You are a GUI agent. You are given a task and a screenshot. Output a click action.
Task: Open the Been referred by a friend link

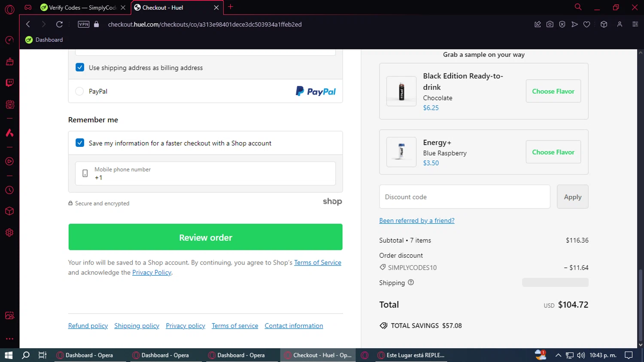click(416, 221)
